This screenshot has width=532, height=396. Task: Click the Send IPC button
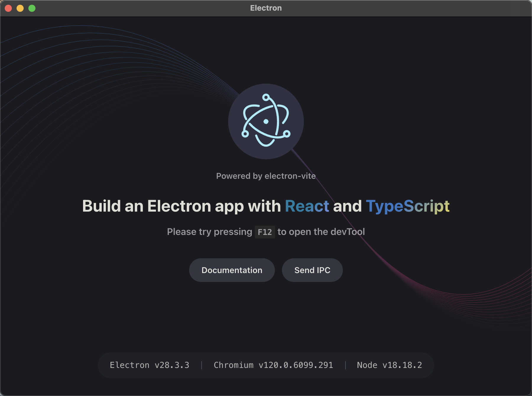point(312,270)
